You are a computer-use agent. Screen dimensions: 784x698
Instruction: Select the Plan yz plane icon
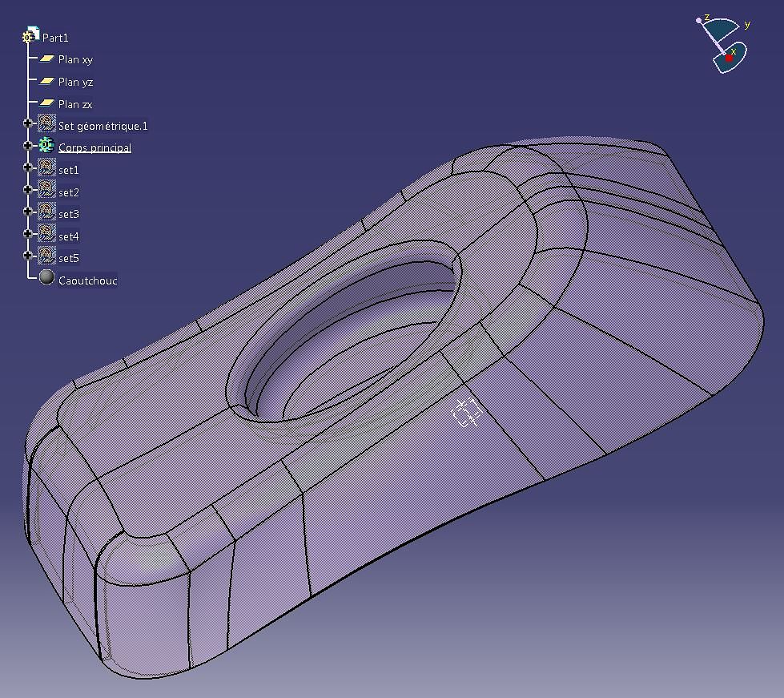click(46, 81)
